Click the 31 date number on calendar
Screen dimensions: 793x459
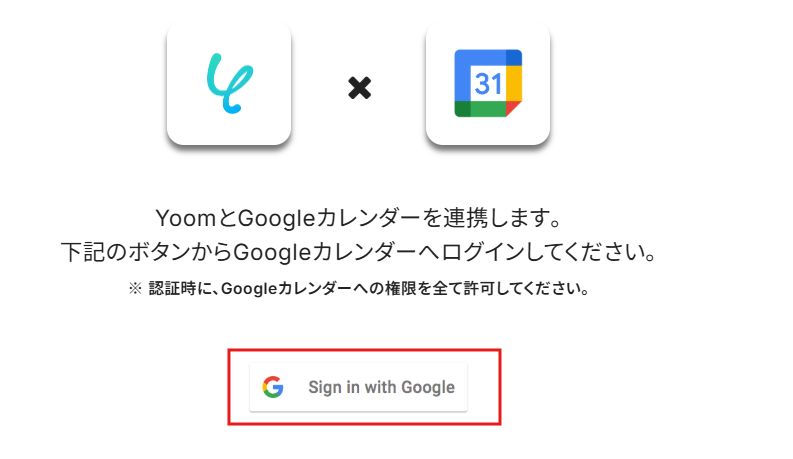coord(488,83)
